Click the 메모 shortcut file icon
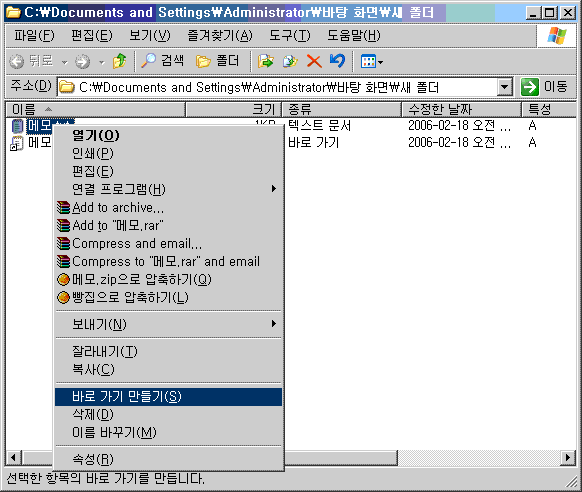582x492 pixels. 17,143
